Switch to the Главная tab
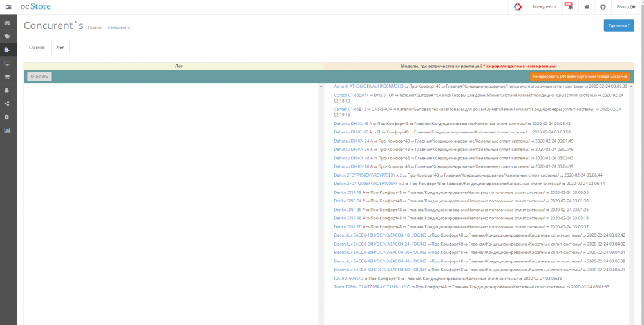644x325 pixels. pos(37,48)
